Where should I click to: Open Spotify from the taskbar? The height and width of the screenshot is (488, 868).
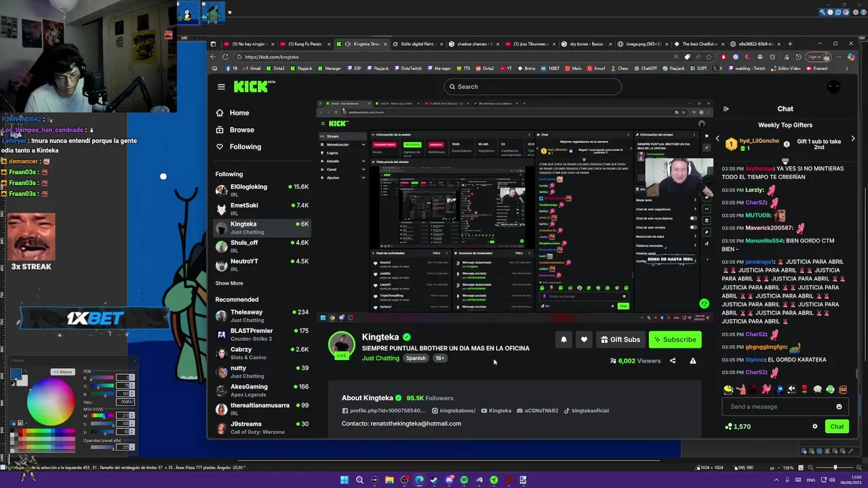[464, 480]
